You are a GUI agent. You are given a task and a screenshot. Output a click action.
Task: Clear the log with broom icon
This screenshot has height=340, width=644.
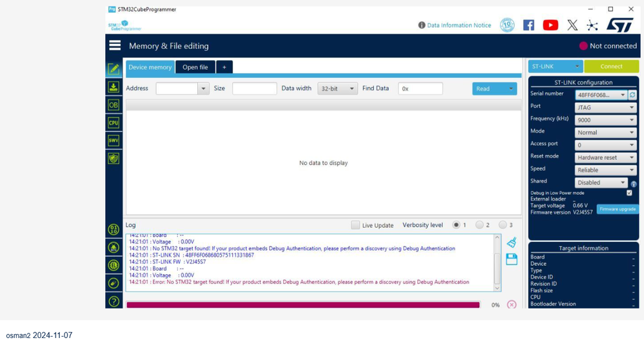(511, 243)
